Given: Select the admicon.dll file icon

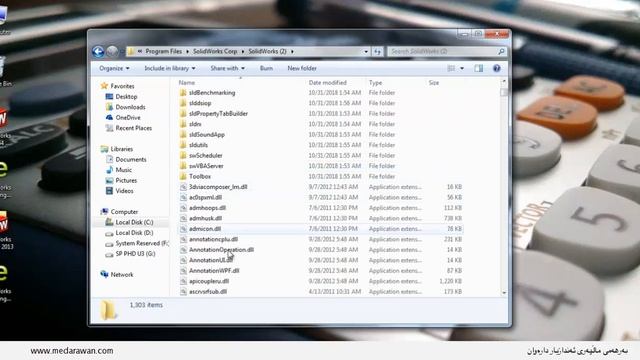Looking at the screenshot, I should click(183, 229).
